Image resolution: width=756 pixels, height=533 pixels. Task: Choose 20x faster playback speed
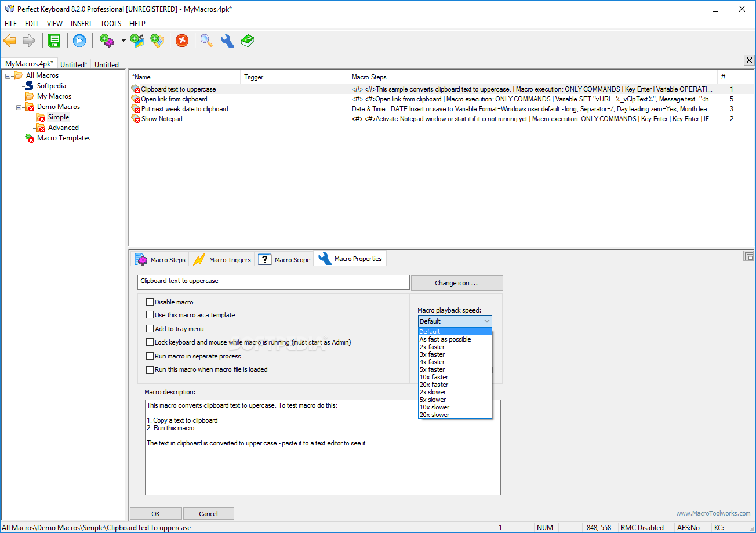[x=455, y=385]
